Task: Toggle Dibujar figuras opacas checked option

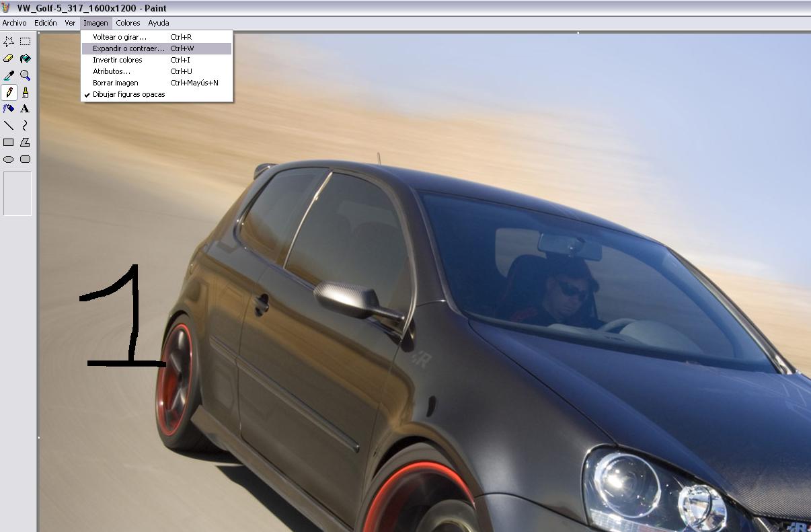Action: tap(157, 94)
